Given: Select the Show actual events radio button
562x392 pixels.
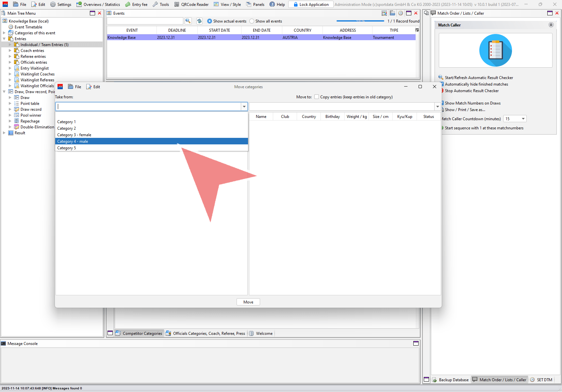Looking at the screenshot, I should [x=209, y=21].
